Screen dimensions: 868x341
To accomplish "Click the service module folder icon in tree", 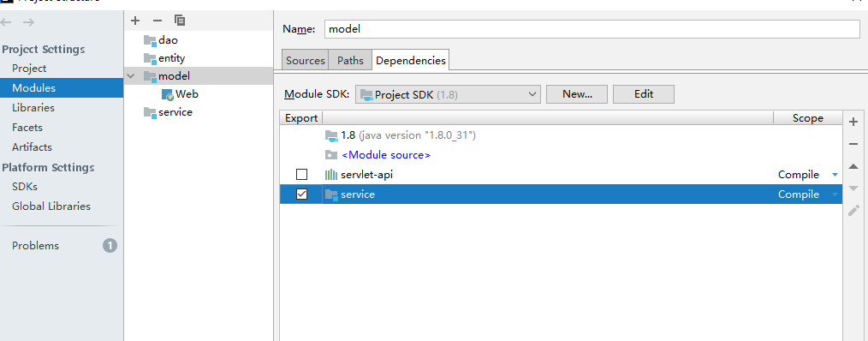I will tap(150, 112).
